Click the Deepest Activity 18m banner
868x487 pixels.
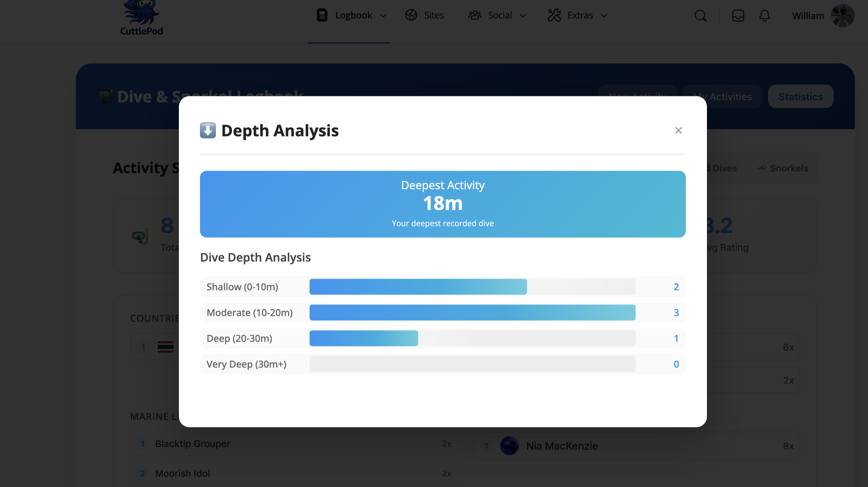pos(443,204)
